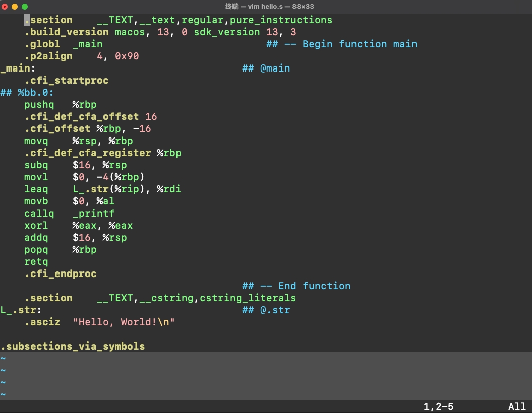
Task: Click the 'All' scroll indicator in status line
Action: click(x=517, y=406)
